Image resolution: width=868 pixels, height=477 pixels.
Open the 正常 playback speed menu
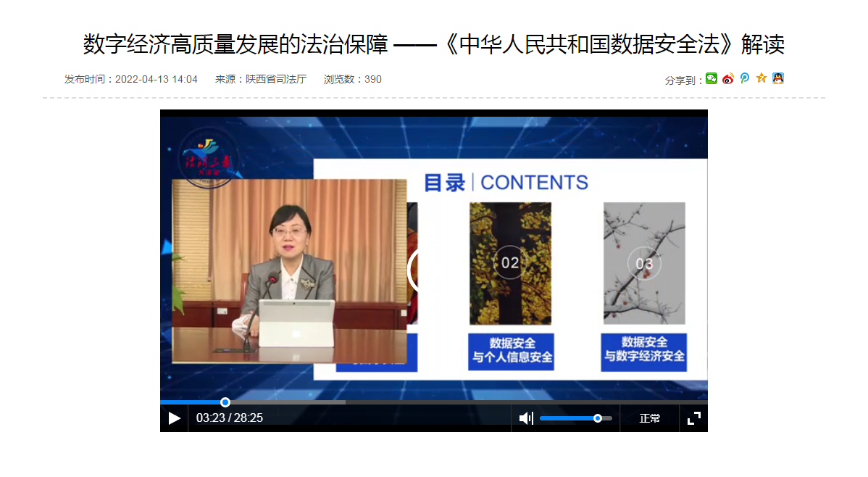pyautogui.click(x=649, y=418)
